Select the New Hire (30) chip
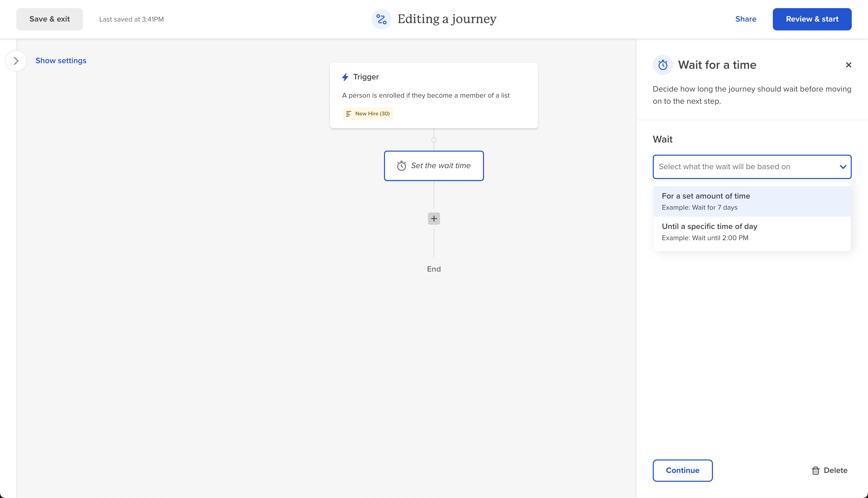The width and height of the screenshot is (868, 498). pyautogui.click(x=367, y=113)
